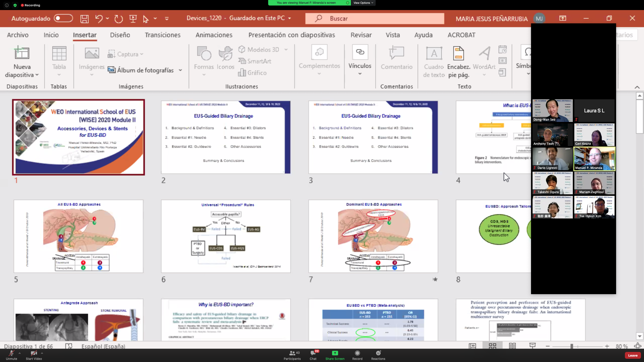Click the Nueva diapositiva icon
The image size is (644, 362).
[x=22, y=53]
